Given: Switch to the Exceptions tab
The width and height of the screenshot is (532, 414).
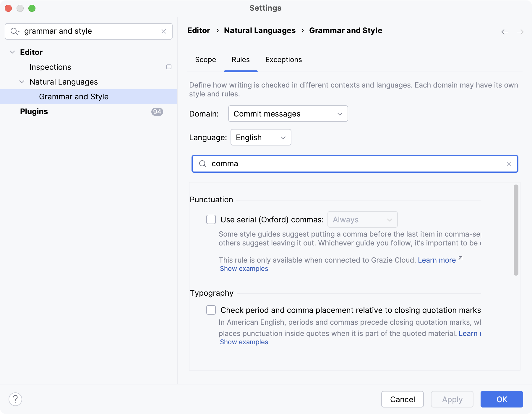Looking at the screenshot, I should pyautogui.click(x=283, y=60).
